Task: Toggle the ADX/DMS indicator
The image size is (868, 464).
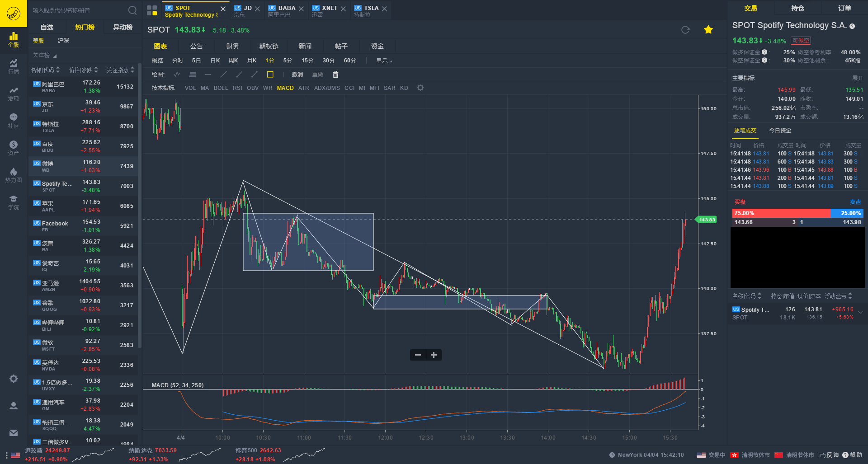Action: [x=327, y=88]
